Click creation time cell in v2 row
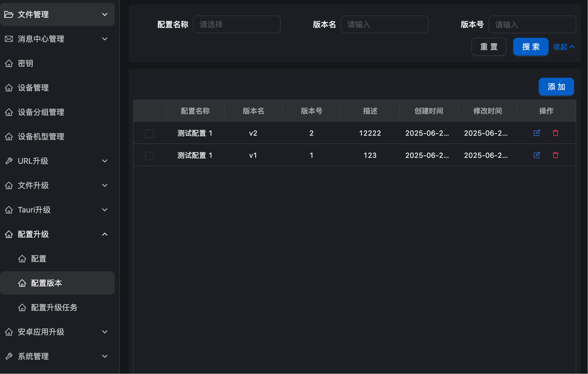 [x=427, y=133]
